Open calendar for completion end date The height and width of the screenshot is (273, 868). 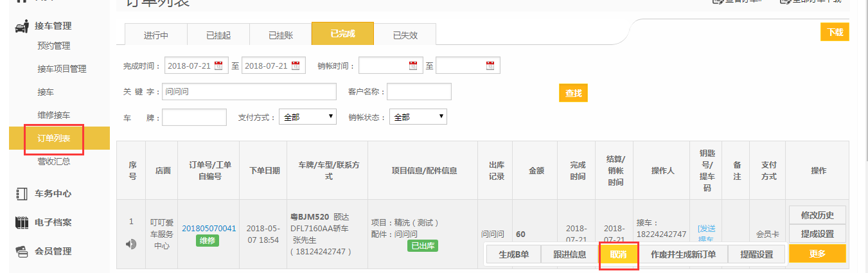296,66
